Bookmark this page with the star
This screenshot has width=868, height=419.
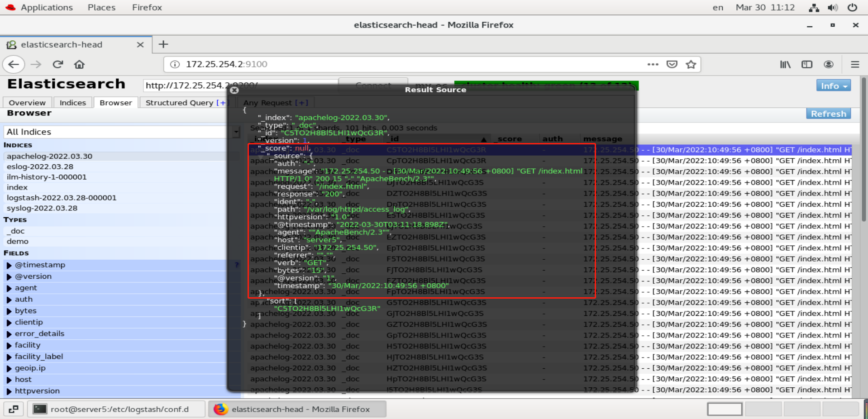pyautogui.click(x=691, y=64)
